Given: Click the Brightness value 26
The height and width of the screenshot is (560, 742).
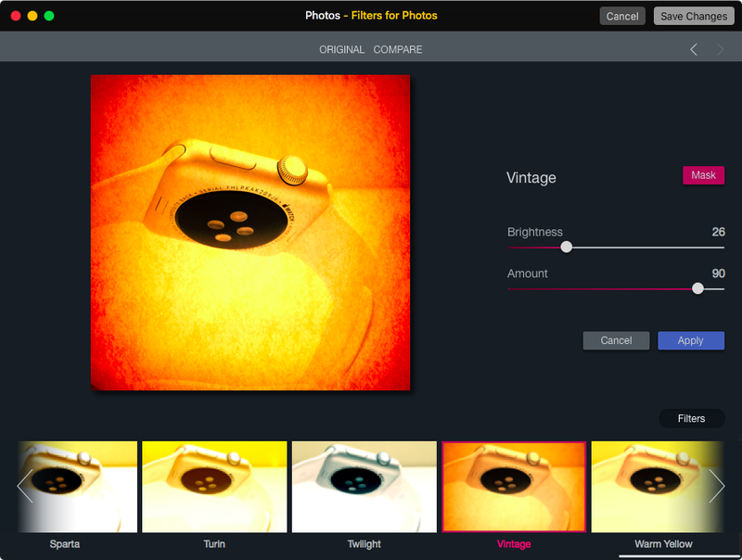Looking at the screenshot, I should (718, 232).
